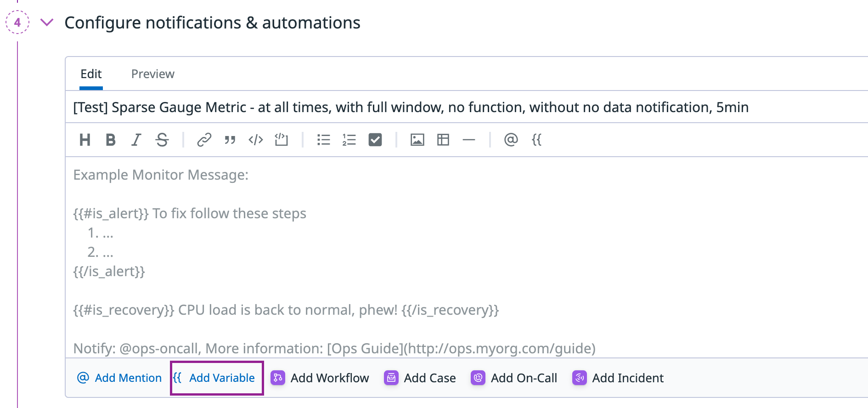The image size is (868, 408).
Task: Apply strikethrough formatting
Action: 162,140
